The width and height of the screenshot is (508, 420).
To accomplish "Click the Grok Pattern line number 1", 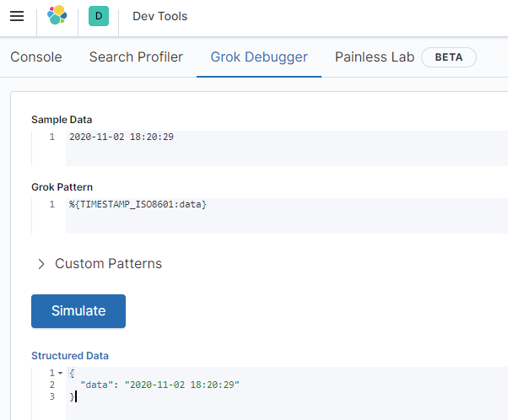I will coord(51,204).
